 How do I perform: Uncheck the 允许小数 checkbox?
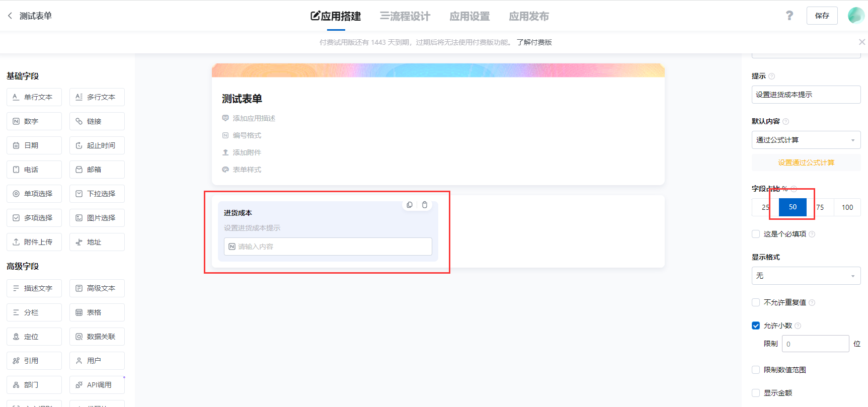pyautogui.click(x=756, y=325)
